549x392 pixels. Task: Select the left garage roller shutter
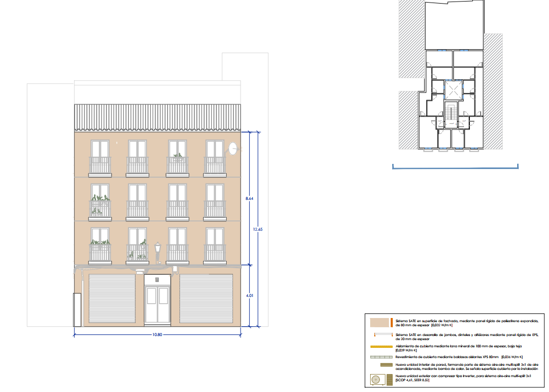112,298
